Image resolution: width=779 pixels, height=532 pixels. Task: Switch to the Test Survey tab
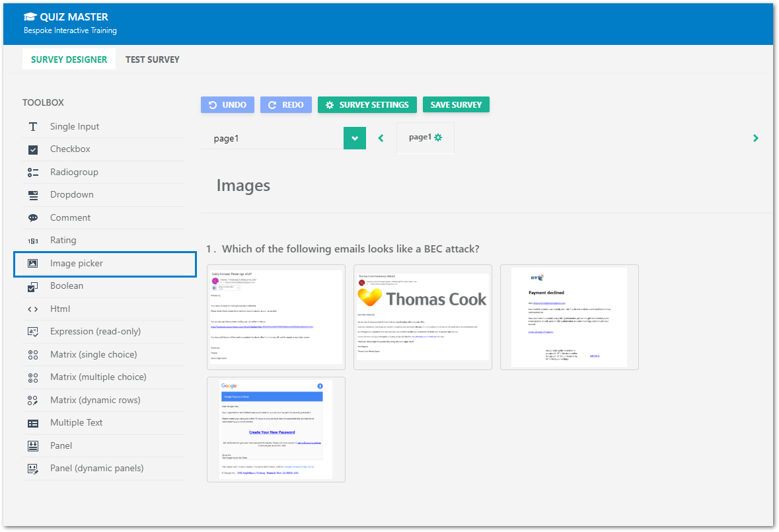tap(153, 59)
